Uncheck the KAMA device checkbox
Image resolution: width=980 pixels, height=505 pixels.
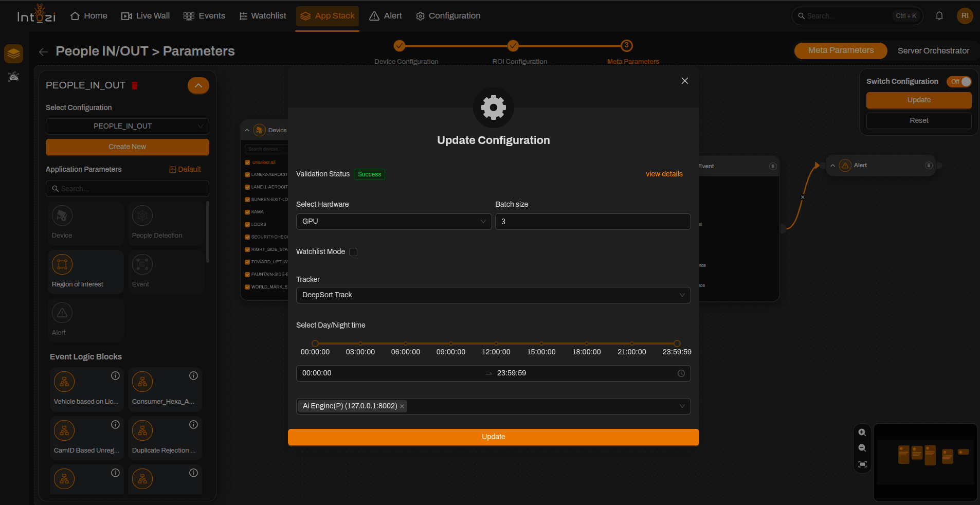click(247, 212)
